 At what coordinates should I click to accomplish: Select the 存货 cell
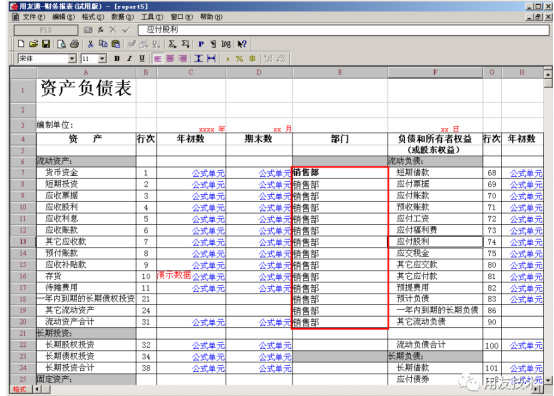pos(86,276)
